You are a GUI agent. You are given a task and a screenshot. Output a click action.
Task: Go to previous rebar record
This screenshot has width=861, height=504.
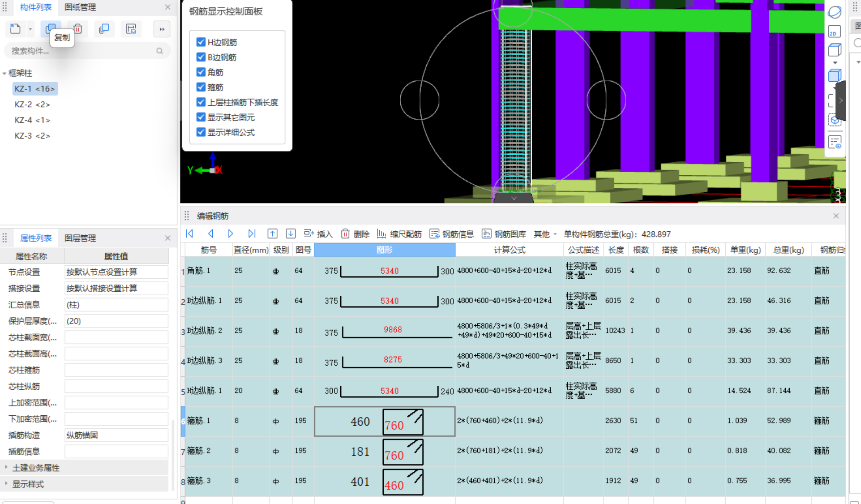(211, 234)
